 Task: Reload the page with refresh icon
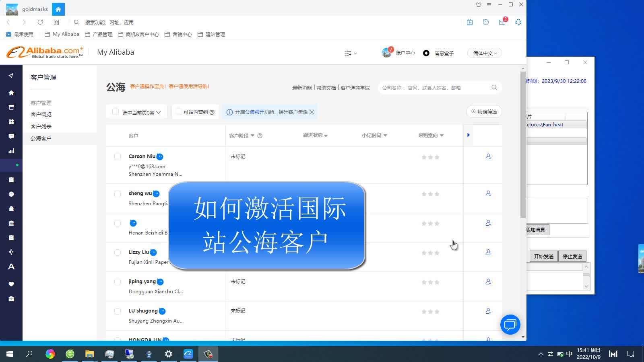pos(40,22)
